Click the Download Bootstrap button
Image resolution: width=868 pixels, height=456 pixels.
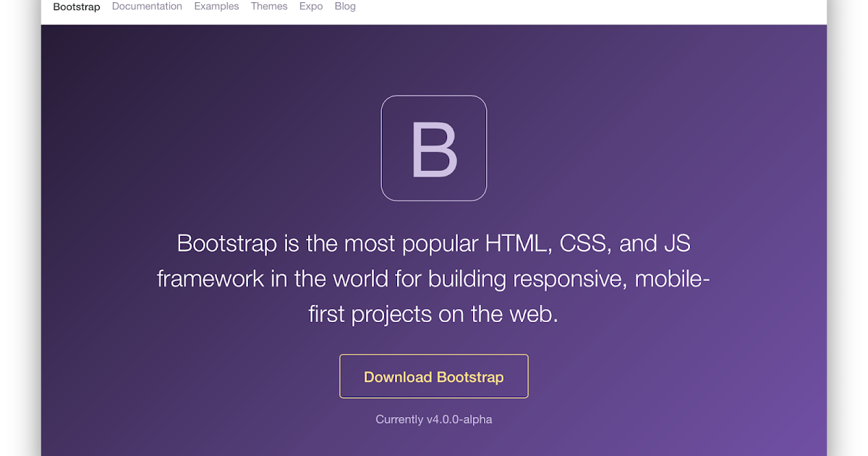[x=434, y=376]
